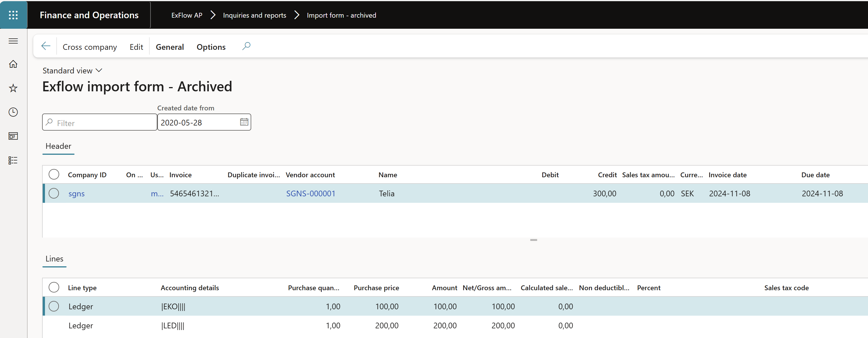This screenshot has height=338, width=868.
Task: Open Workspaces icon in the sidebar
Action: (13, 136)
